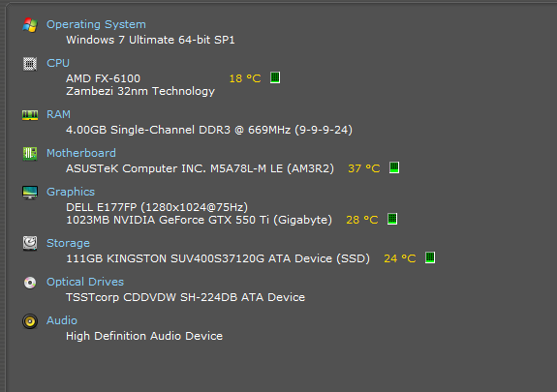Open the Optical Drives section heading
This screenshot has width=557, height=392.
(x=85, y=282)
